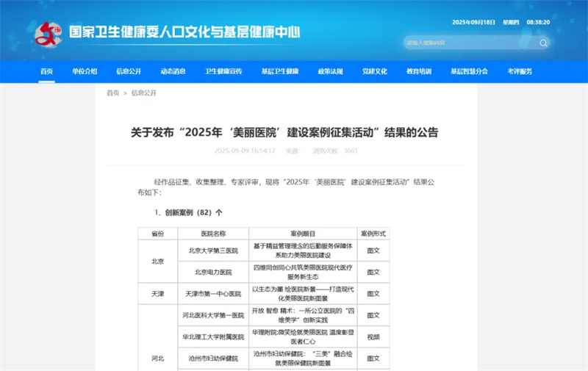
Task: Open 政策法规 from the navigation bar
Action: (330, 71)
